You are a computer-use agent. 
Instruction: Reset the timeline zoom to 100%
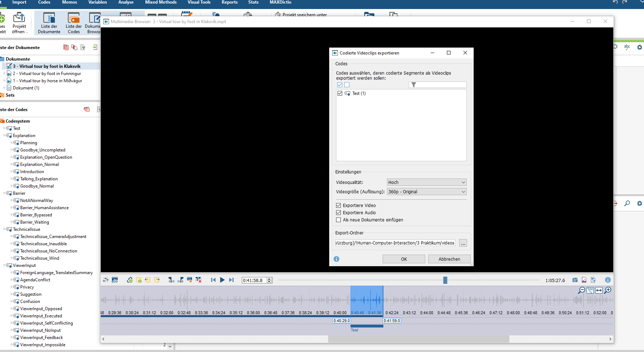(x=590, y=290)
